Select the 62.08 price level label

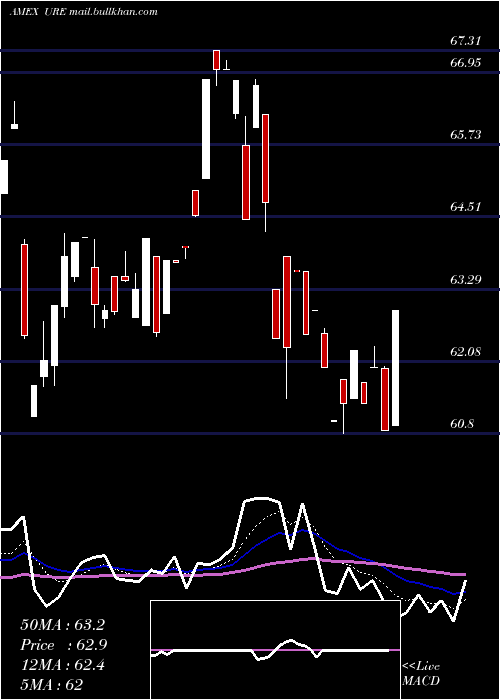[x=465, y=352]
